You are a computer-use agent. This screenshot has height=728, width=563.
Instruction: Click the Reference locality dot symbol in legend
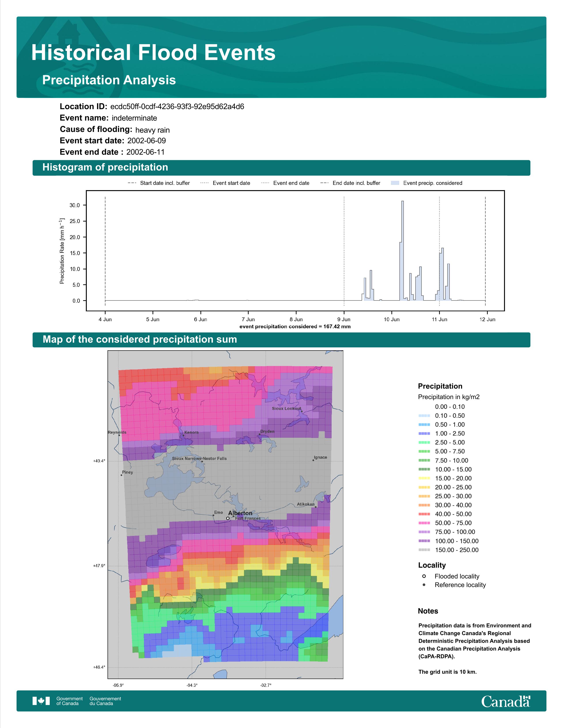pyautogui.click(x=424, y=585)
